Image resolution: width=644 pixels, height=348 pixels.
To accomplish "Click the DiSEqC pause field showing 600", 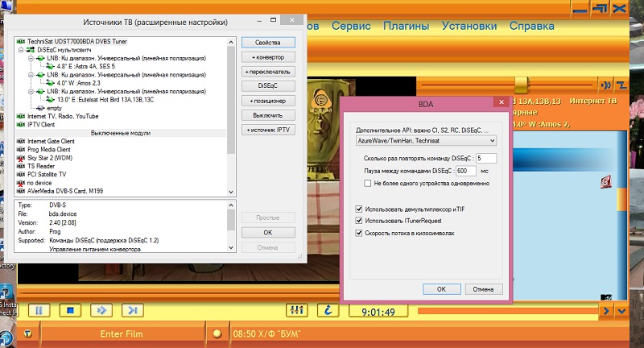I will (x=466, y=171).
